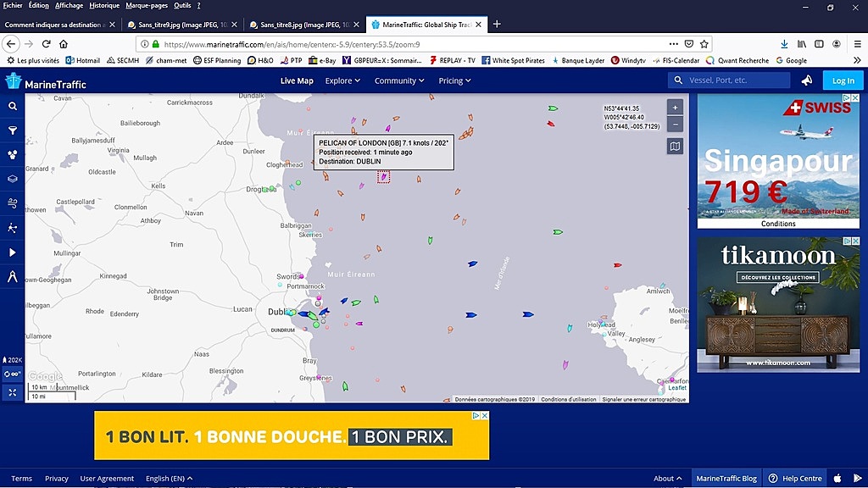The width and height of the screenshot is (868, 488).
Task: Go back to the previous page
Action: click(11, 44)
